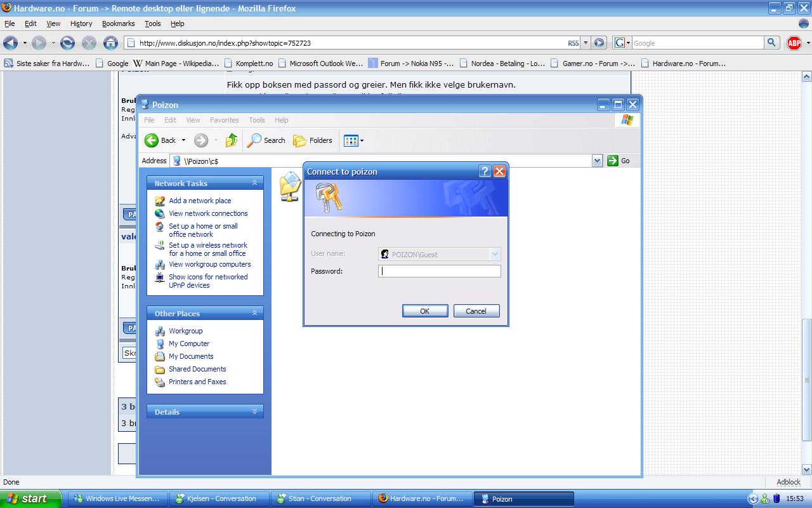Screen dimensions: 812x508
Task: Open Firefox Bookmarks menu
Action: pos(119,23)
